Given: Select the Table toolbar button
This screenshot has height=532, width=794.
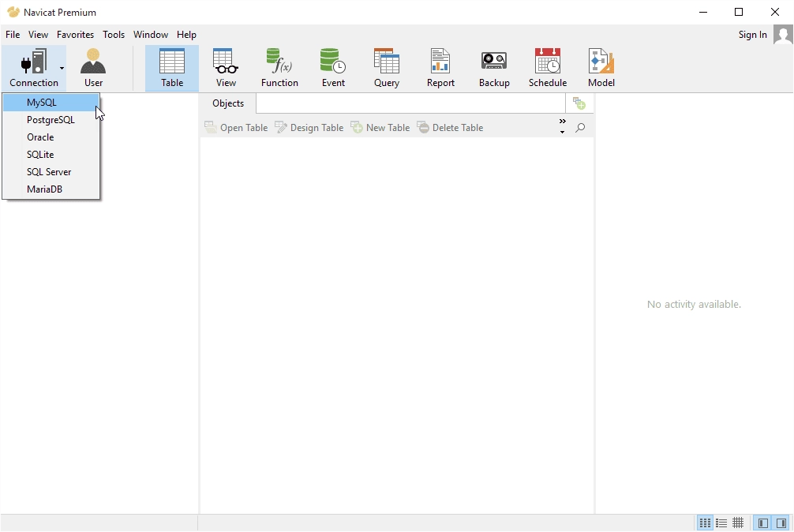Looking at the screenshot, I should coord(171,68).
